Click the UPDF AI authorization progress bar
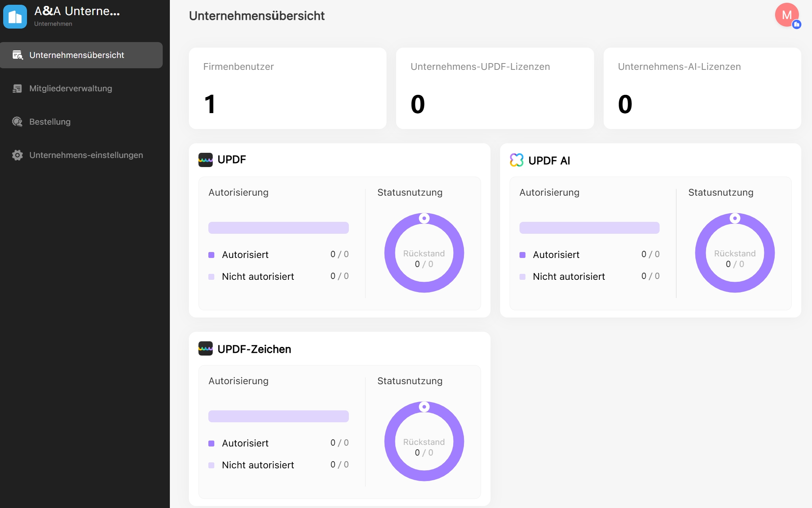Viewport: 812px width, 508px height. (x=589, y=228)
